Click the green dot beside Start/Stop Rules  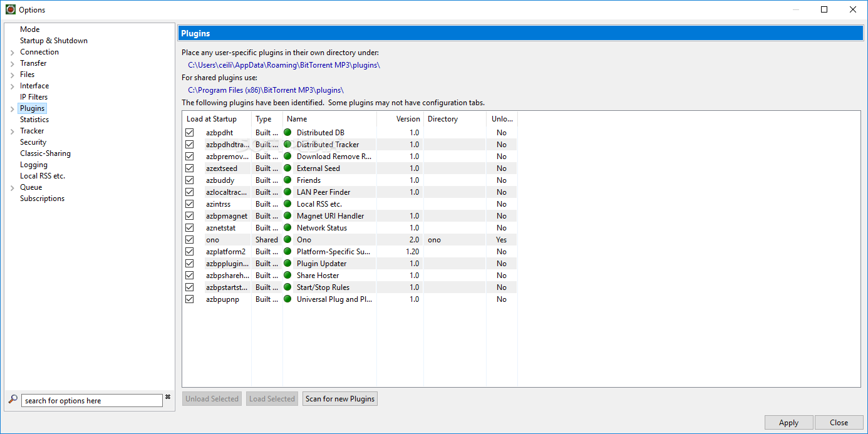[x=288, y=287]
